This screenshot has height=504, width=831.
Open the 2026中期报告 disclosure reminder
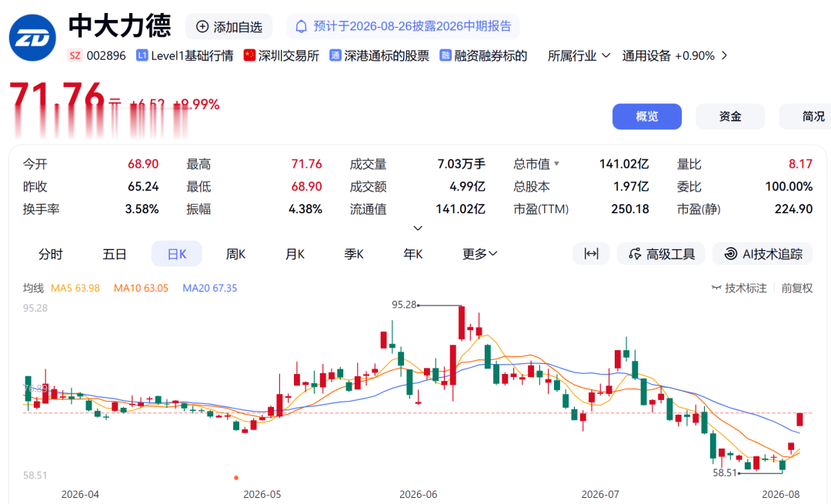[402, 26]
